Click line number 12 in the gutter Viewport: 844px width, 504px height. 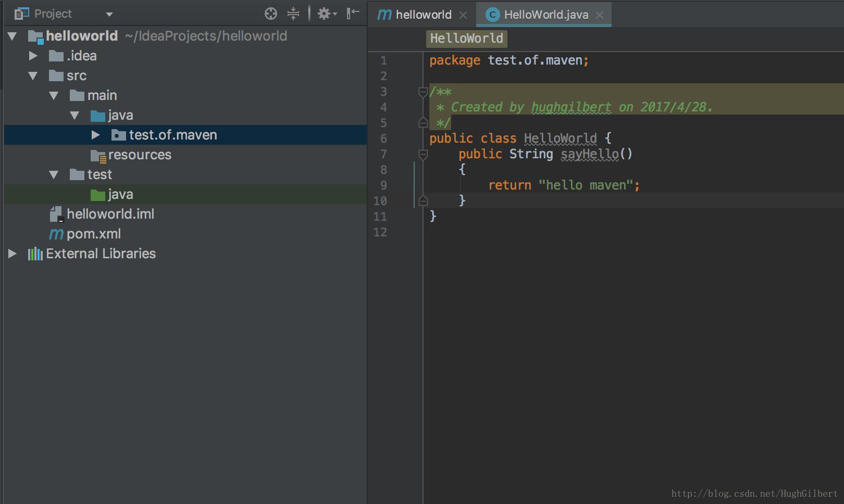click(380, 232)
